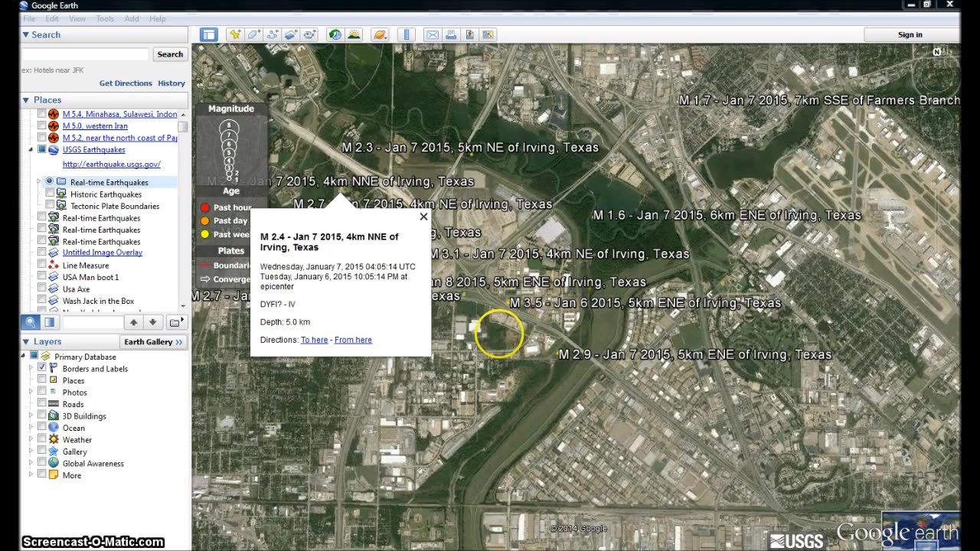
Task: Add an image overlay from the toolbar
Action: 291,34
